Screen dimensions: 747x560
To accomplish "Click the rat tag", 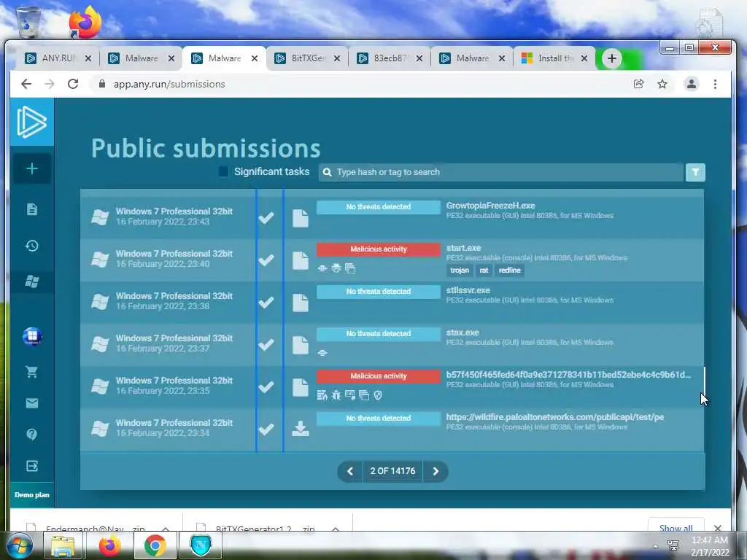I will coord(484,270).
